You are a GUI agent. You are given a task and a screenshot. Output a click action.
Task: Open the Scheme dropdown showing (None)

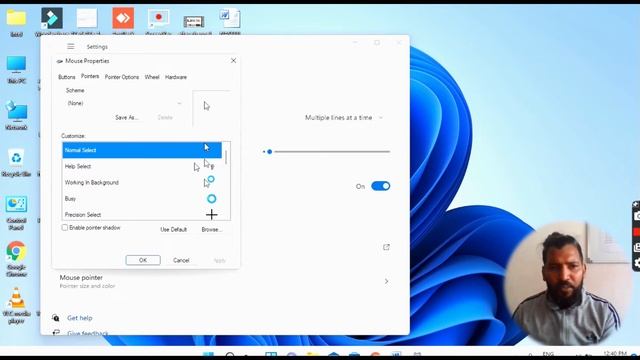[x=124, y=103]
